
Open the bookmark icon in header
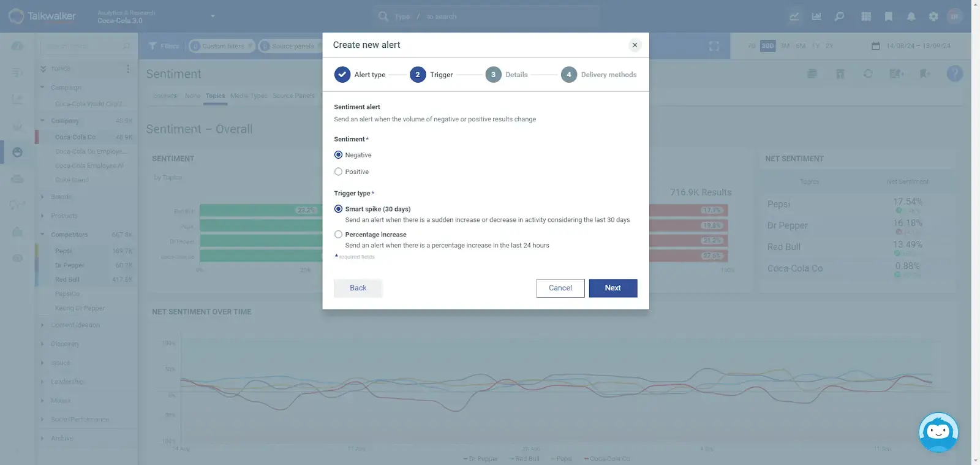[889, 17]
